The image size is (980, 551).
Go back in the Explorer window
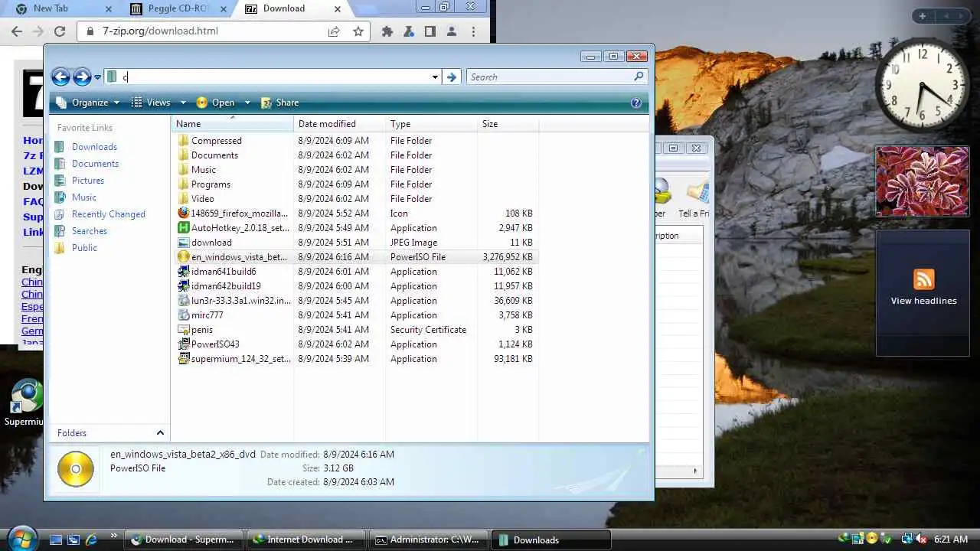(60, 77)
